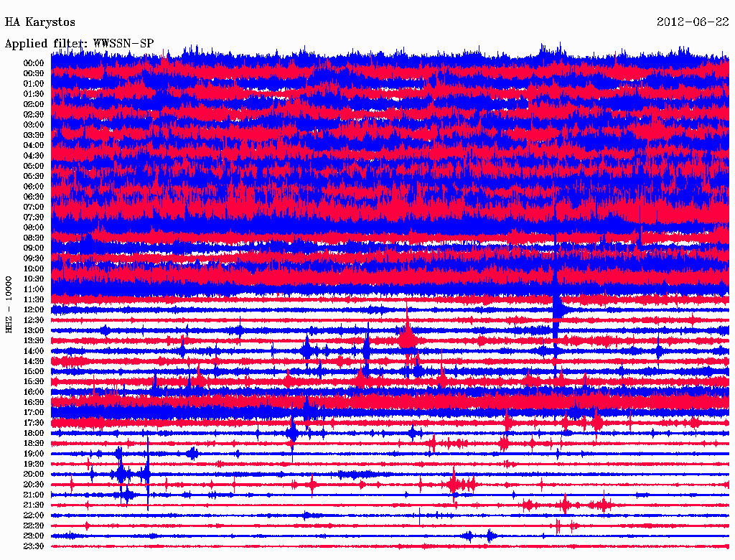The image size is (735, 560).
Task: Click the date '2012-06-22'
Action: click(x=693, y=22)
